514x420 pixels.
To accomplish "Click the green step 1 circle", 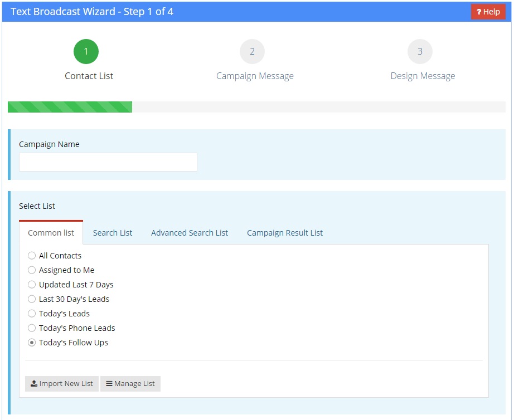I will tap(86, 51).
